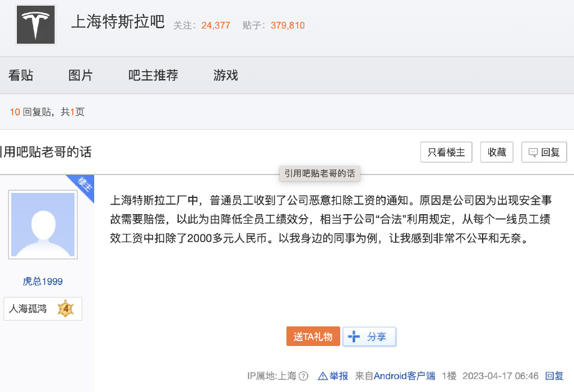Open the 虎总1999 user profile link

[43, 282]
